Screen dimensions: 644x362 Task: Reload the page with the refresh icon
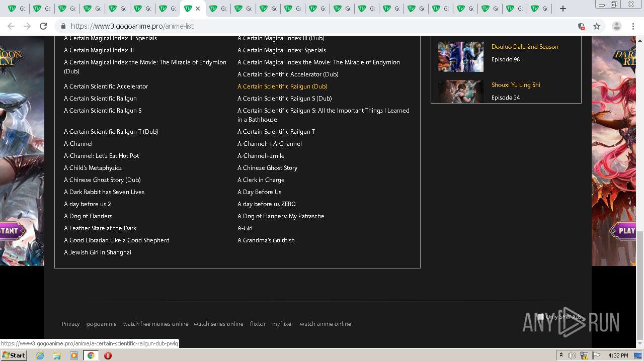[43, 26]
